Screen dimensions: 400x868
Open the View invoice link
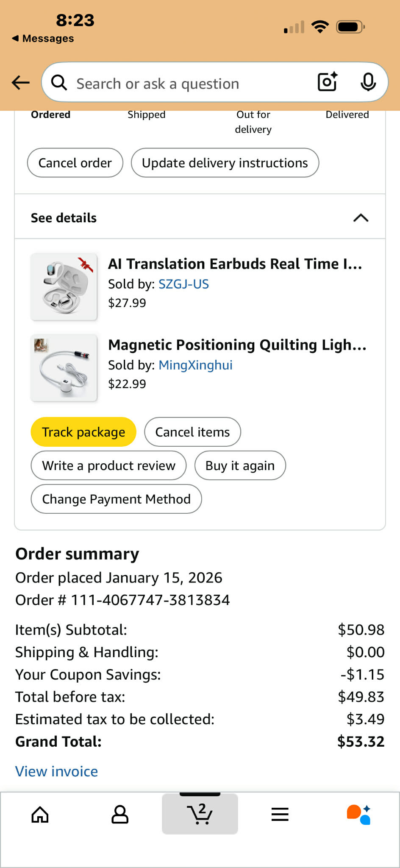pos(56,771)
